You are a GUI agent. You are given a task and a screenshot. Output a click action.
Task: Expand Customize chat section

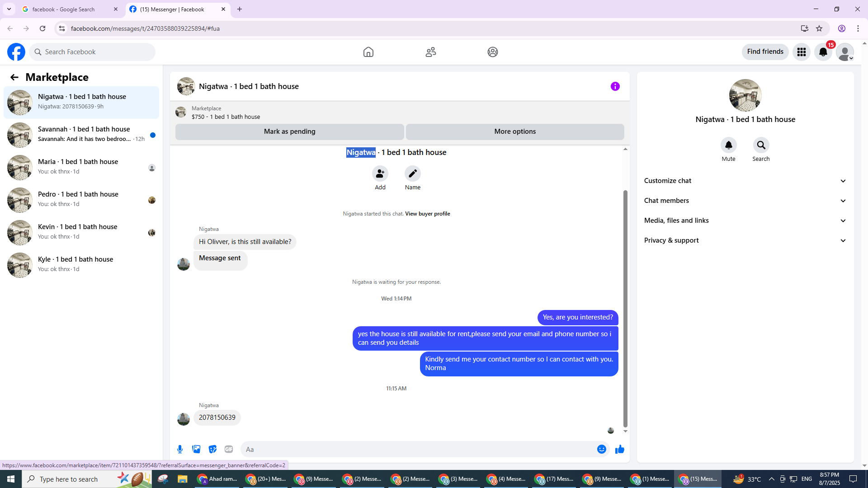pyautogui.click(x=745, y=181)
